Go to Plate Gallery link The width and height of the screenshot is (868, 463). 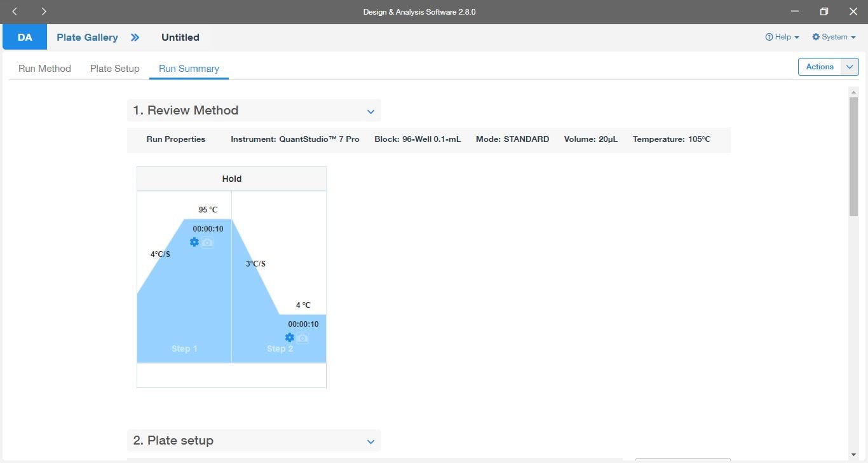pyautogui.click(x=87, y=38)
